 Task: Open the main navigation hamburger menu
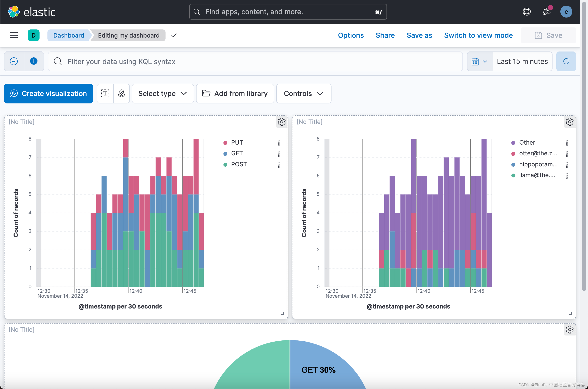pos(14,35)
